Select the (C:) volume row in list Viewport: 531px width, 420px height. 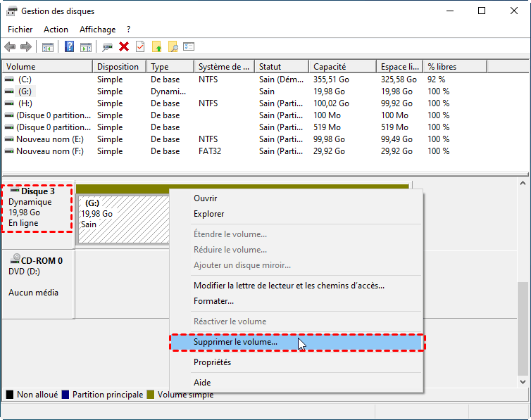[x=25, y=79]
